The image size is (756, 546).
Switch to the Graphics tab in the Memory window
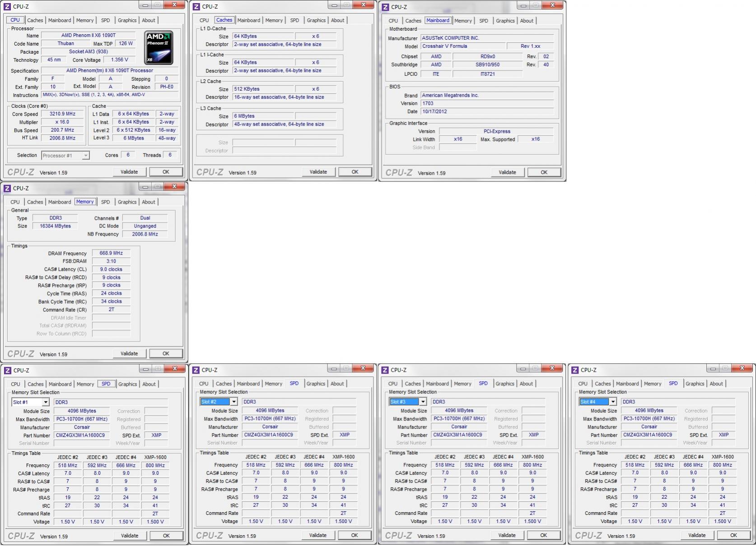[127, 202]
